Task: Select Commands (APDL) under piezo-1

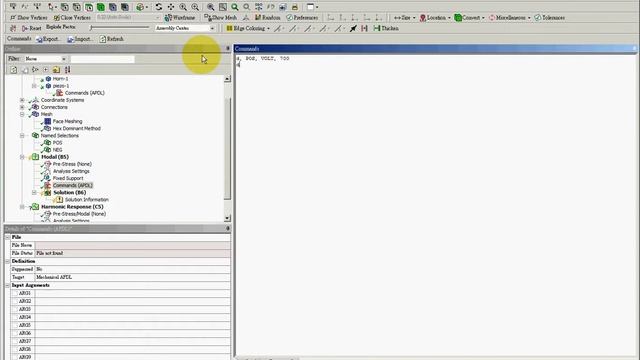Action: coord(84,93)
